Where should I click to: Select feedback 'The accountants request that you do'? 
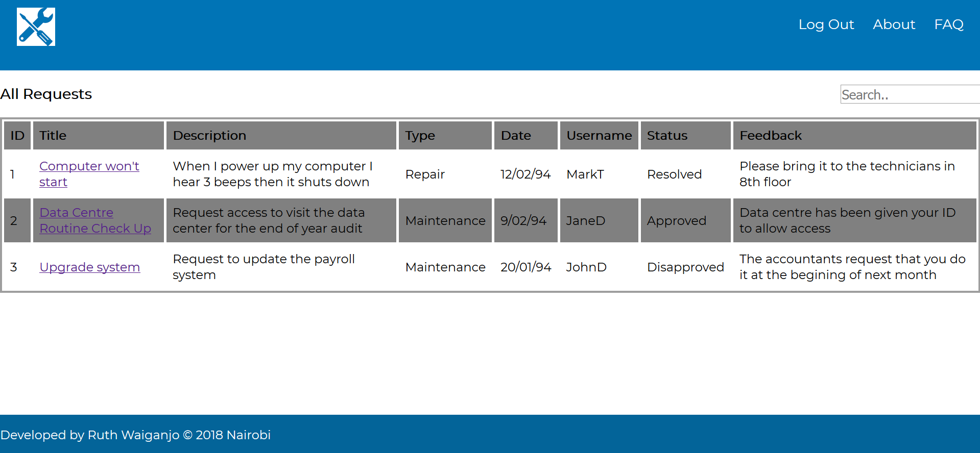pyautogui.click(x=852, y=267)
